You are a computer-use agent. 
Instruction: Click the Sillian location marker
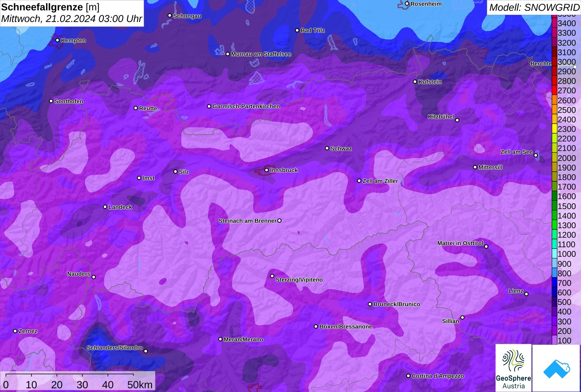point(462,317)
